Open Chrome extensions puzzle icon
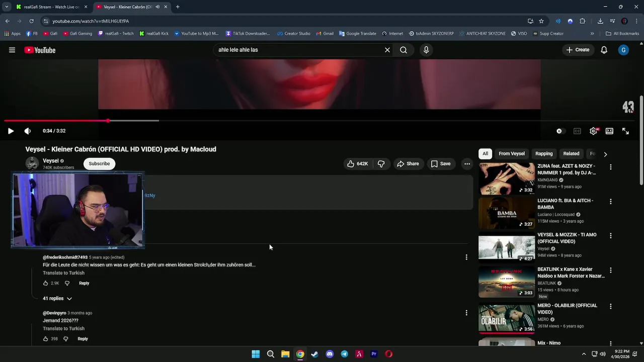Viewport: 644px width, 362px height. point(583,21)
